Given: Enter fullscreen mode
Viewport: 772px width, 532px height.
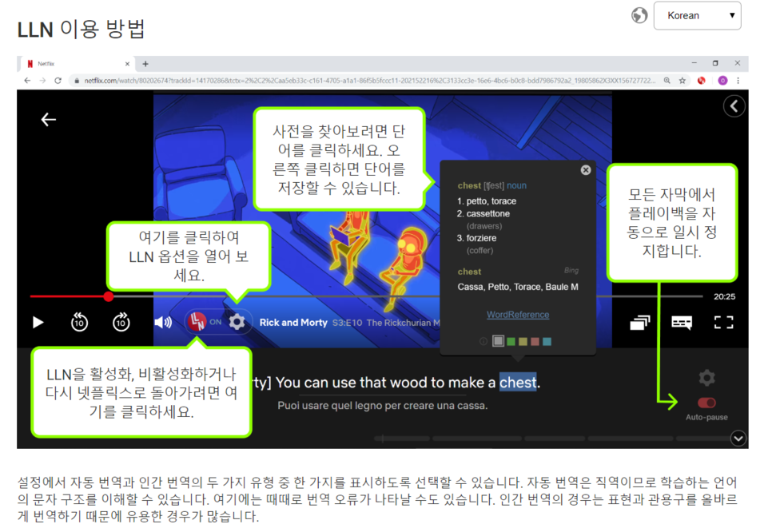Looking at the screenshot, I should tap(723, 323).
